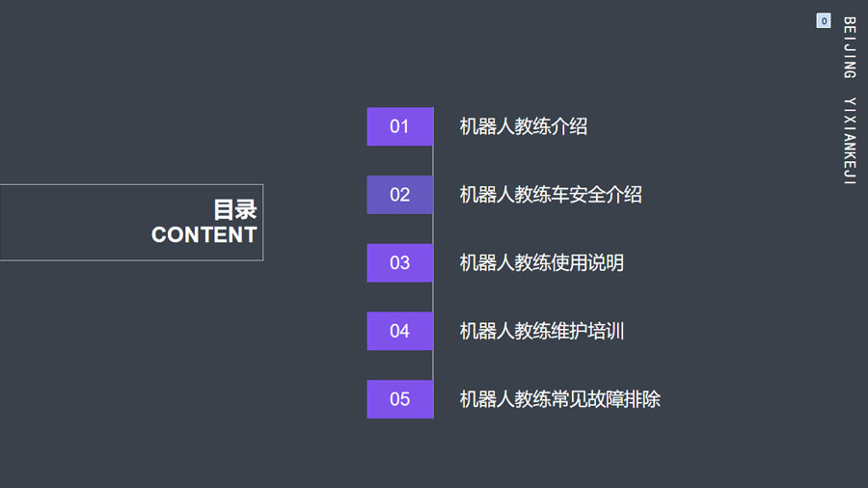
Task: Click the line between boxes 02 and 03
Action: [432, 229]
